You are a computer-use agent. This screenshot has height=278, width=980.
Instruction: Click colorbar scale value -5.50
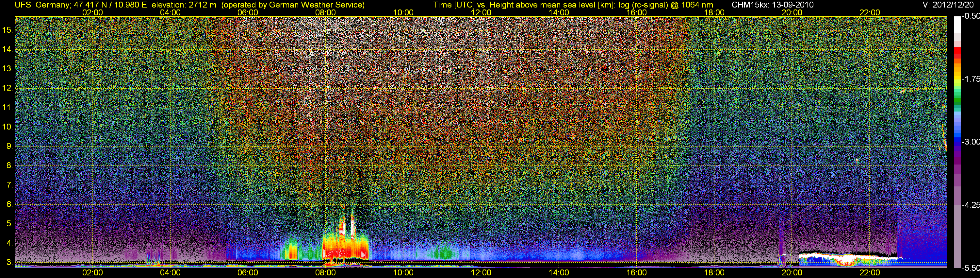pos(971,268)
